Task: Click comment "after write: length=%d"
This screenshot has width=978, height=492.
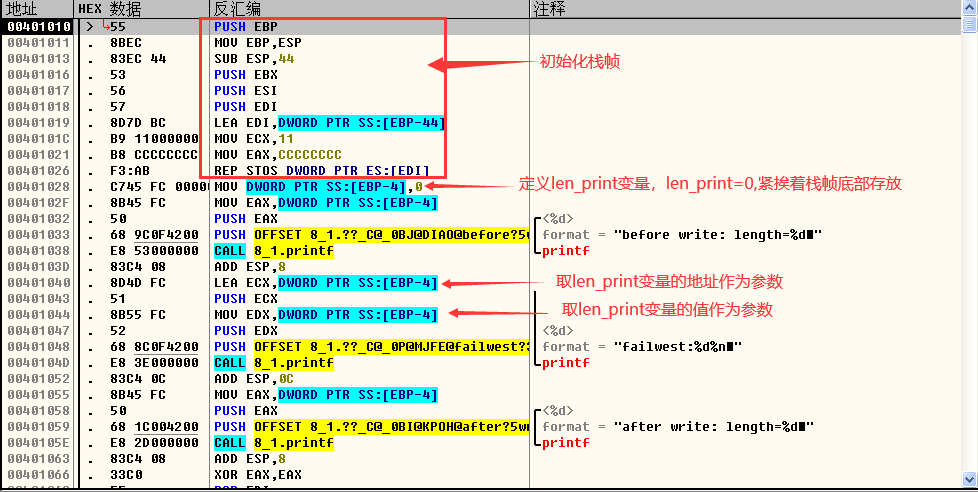Action: coord(714,427)
